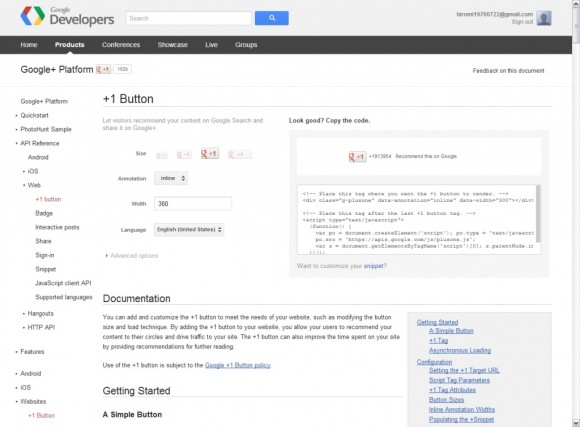Open the Showcase tab
Screen dimensions: 580x427
pos(172,45)
